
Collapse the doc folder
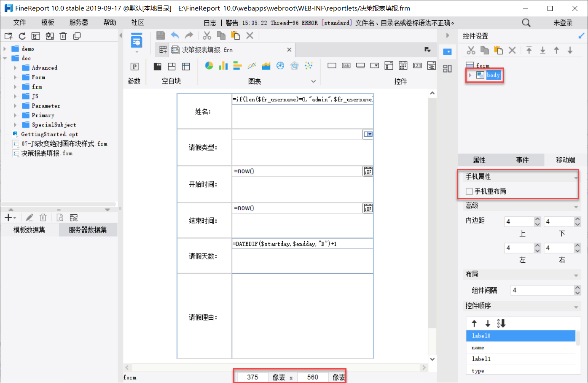tap(5, 58)
